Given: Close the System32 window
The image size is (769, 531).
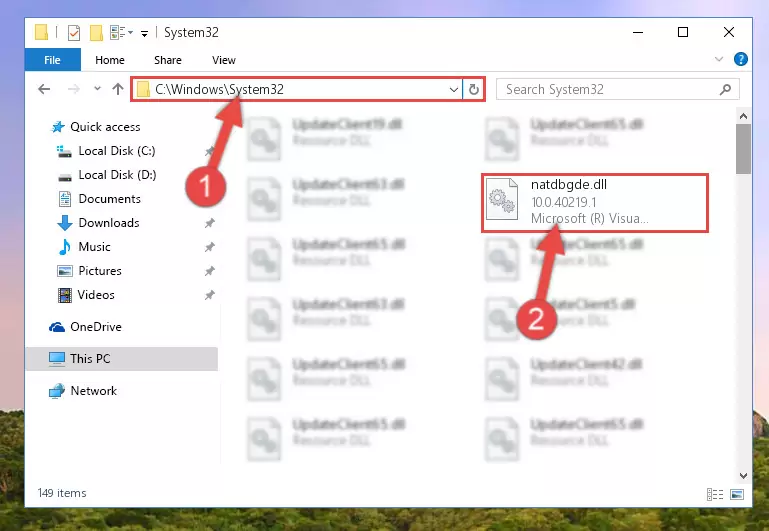Looking at the screenshot, I should pyautogui.click(x=729, y=32).
